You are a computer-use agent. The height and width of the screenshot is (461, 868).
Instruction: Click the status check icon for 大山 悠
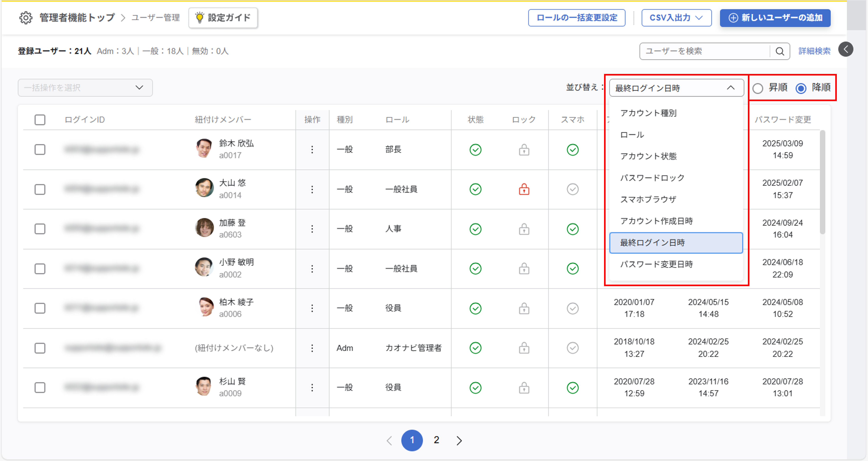(x=475, y=189)
